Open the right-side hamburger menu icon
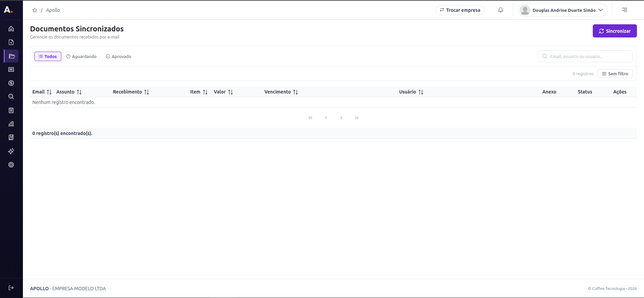Viewport: 644px width, 298px height. click(624, 10)
